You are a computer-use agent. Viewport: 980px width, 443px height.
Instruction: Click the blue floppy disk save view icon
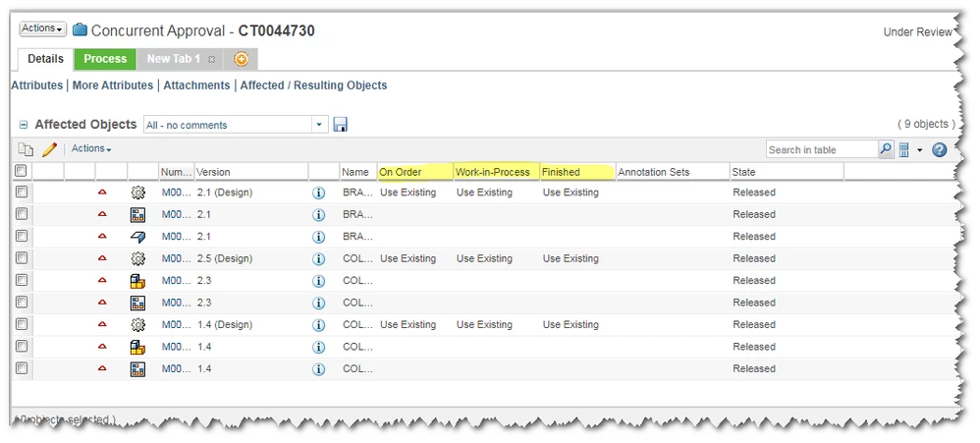point(340,125)
